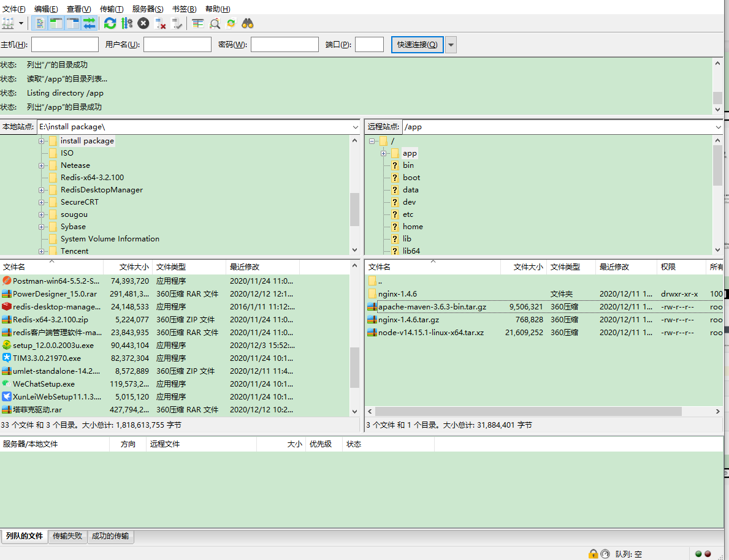
Task: Select the remote boot directory
Action: (411, 178)
